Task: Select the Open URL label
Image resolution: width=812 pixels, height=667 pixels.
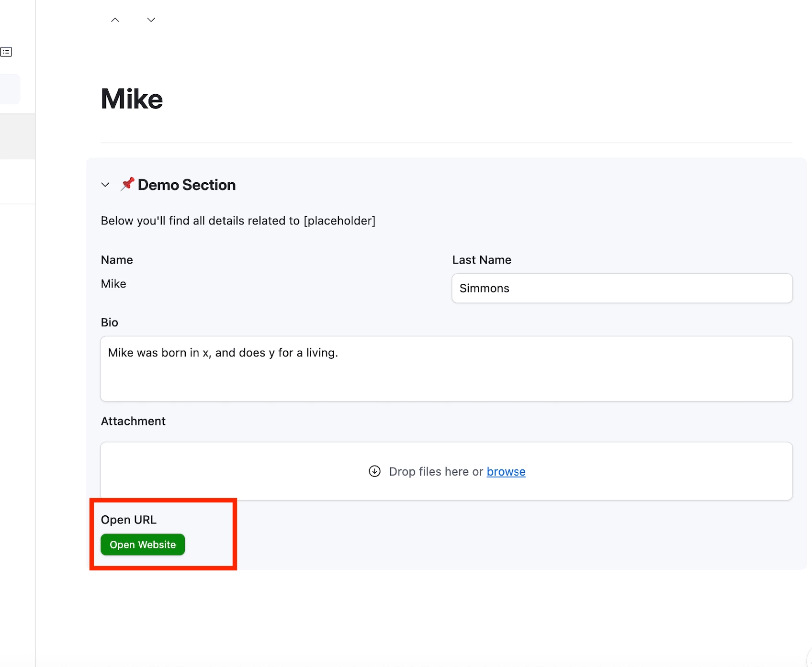Action: point(128,520)
